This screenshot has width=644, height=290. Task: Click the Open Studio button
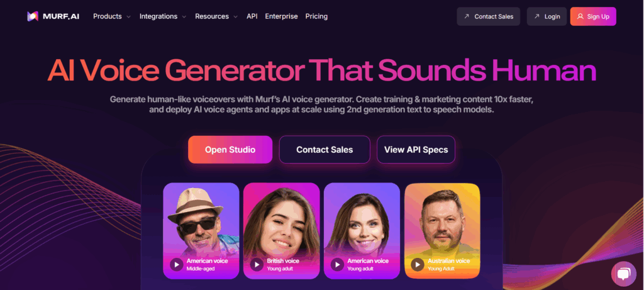coord(230,150)
